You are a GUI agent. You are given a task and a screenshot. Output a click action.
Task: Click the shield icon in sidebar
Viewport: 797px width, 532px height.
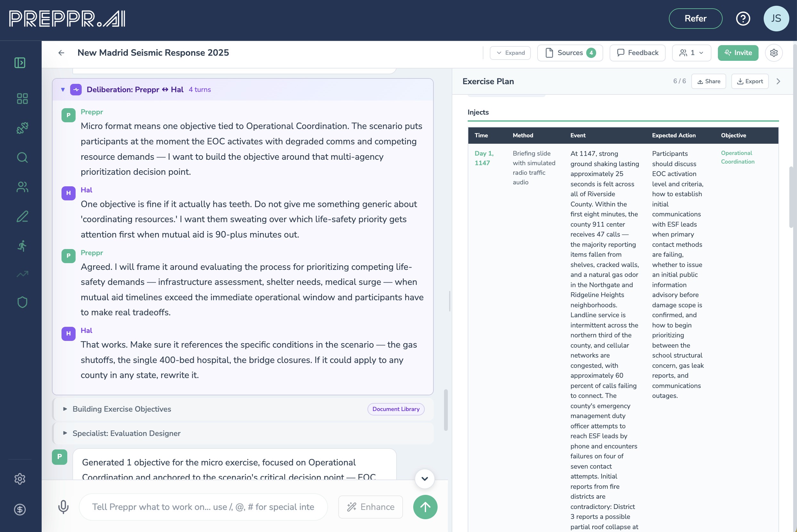(22, 302)
